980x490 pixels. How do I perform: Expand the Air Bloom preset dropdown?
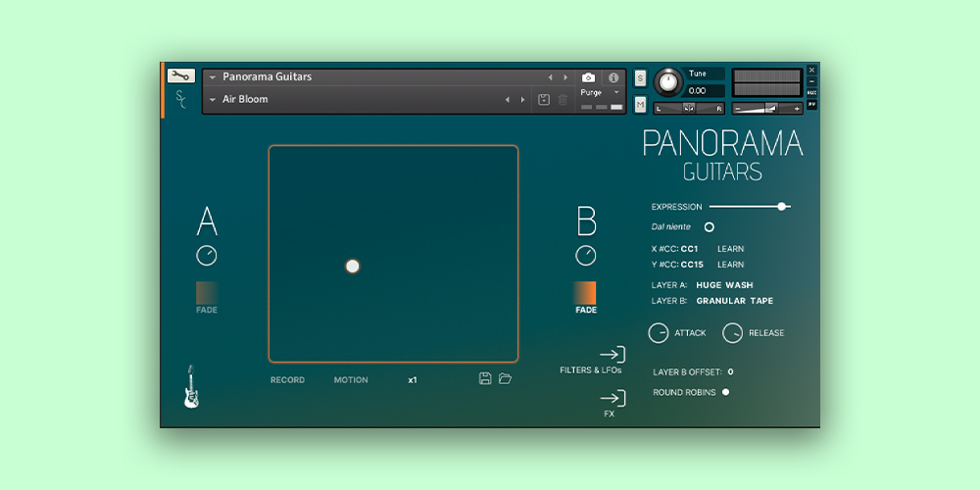[x=213, y=99]
